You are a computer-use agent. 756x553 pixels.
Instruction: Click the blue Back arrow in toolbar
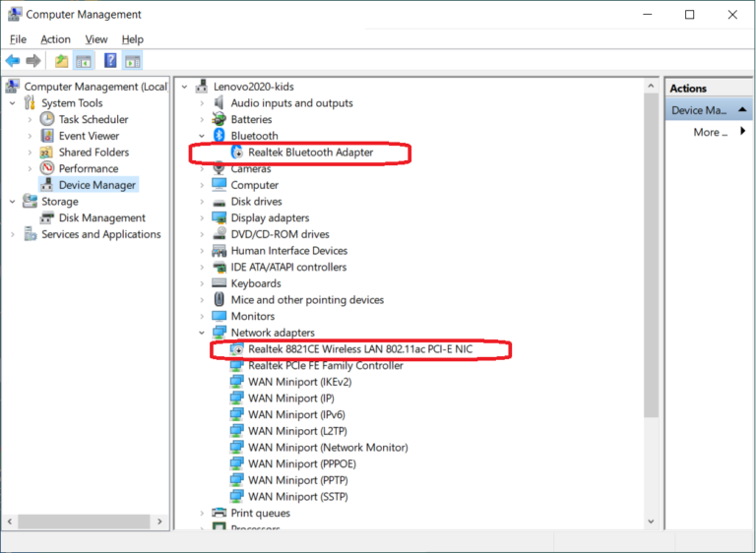[13, 61]
